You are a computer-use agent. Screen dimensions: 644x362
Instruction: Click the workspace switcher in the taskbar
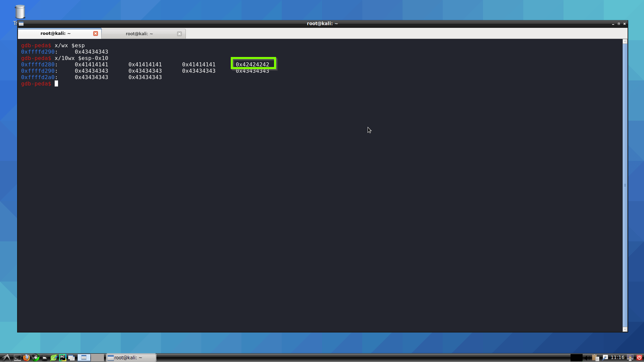84,357
